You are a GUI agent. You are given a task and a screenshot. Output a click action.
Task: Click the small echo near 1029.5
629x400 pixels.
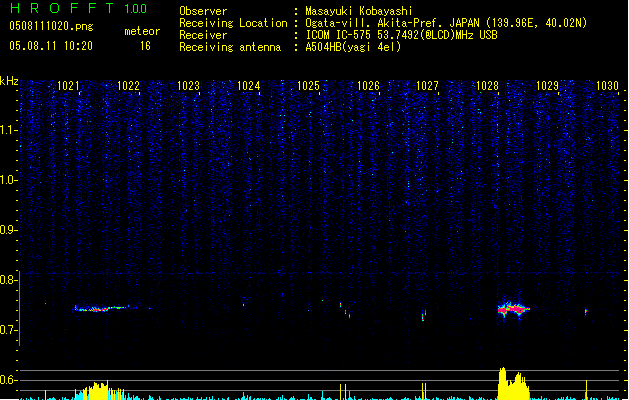click(x=586, y=311)
